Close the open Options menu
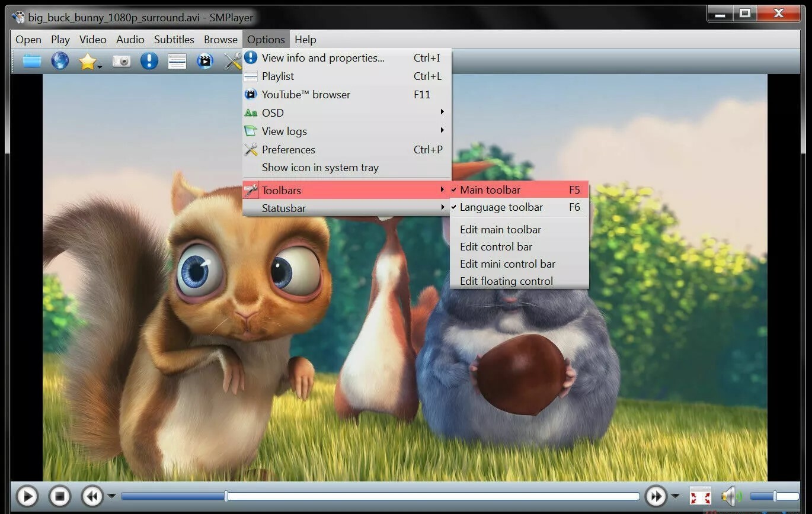The image size is (812, 514). coord(266,40)
